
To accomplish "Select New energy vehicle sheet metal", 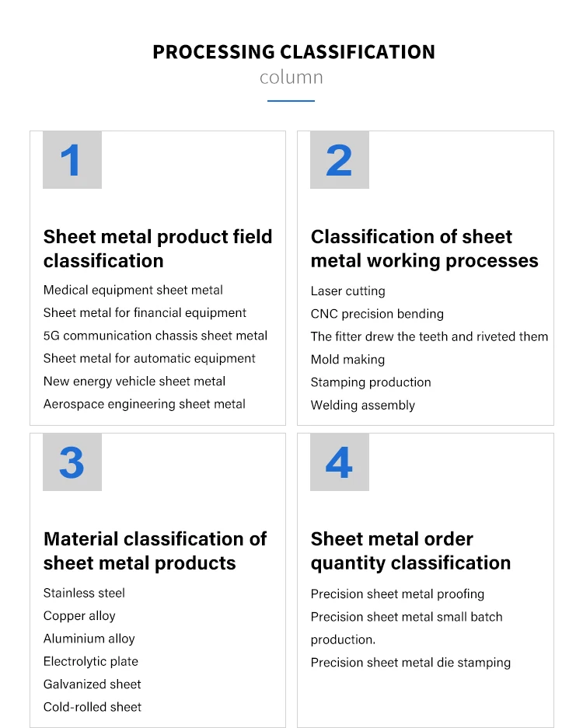I will point(134,381).
